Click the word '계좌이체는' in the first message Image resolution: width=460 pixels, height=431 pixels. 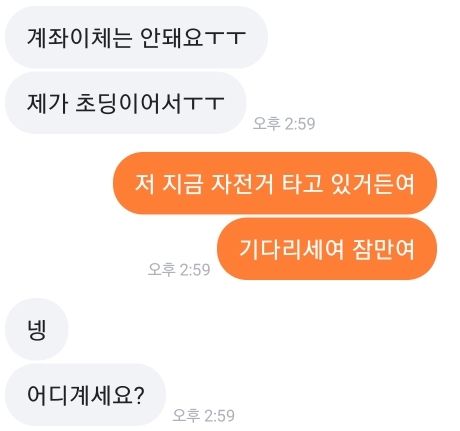point(79,37)
